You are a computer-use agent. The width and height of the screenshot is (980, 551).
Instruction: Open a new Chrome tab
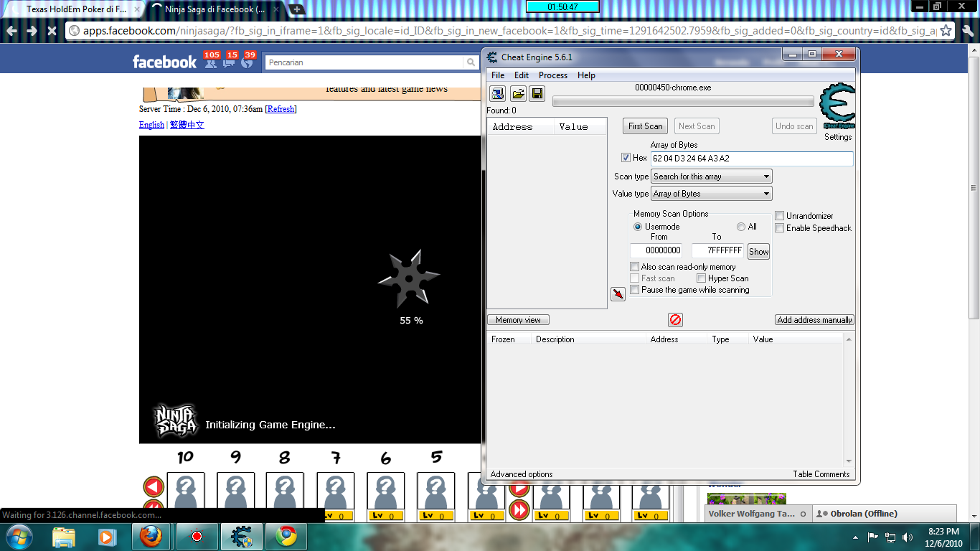(x=297, y=9)
